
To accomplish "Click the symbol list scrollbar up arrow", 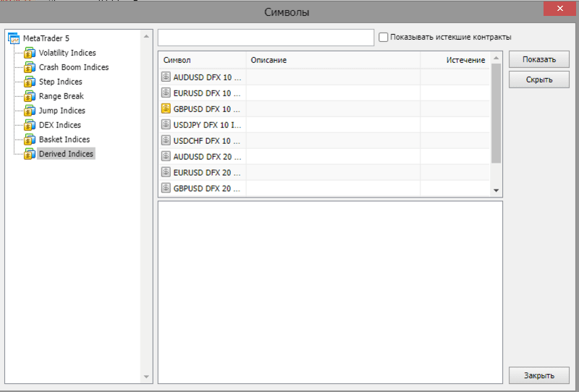I will coord(496,58).
